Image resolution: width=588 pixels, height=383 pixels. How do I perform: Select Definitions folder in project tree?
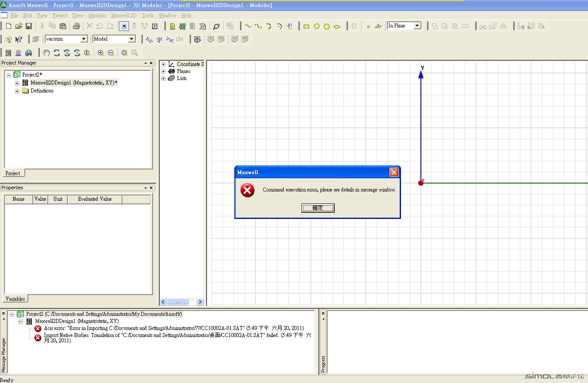(x=42, y=91)
